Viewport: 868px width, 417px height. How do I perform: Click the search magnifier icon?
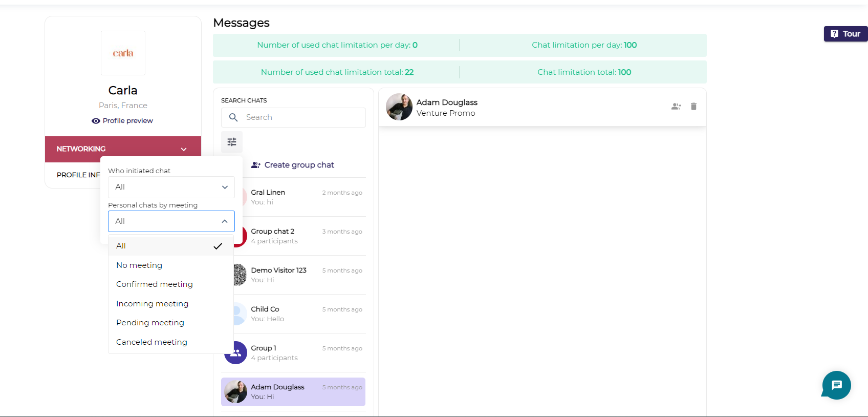tap(233, 117)
